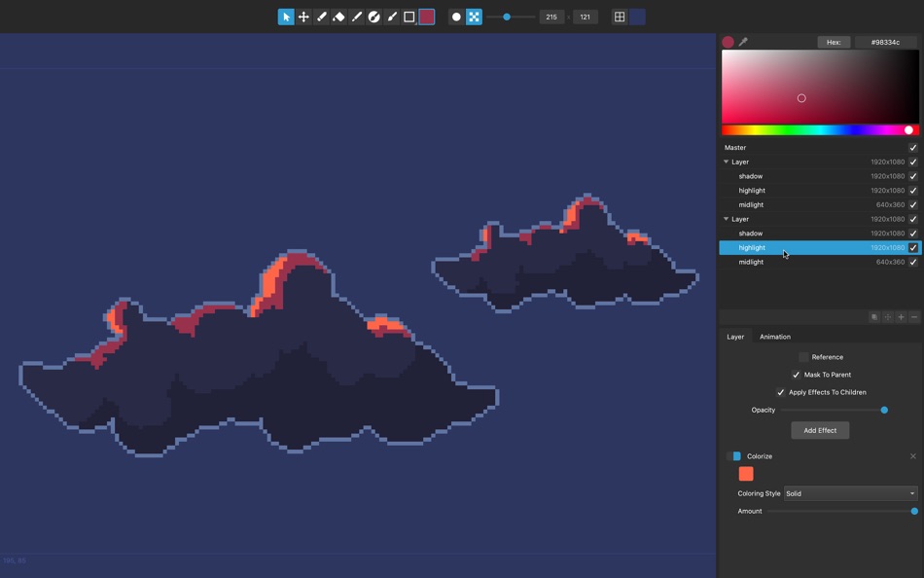The width and height of the screenshot is (924, 578).
Task: Select the Eraser tool
Action: [x=340, y=17]
